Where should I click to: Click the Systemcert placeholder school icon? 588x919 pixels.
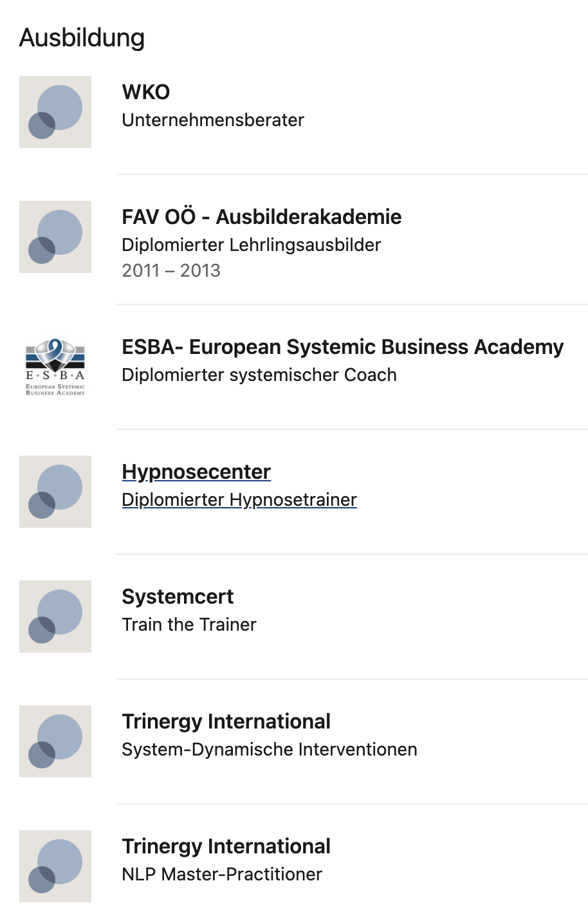tap(55, 617)
